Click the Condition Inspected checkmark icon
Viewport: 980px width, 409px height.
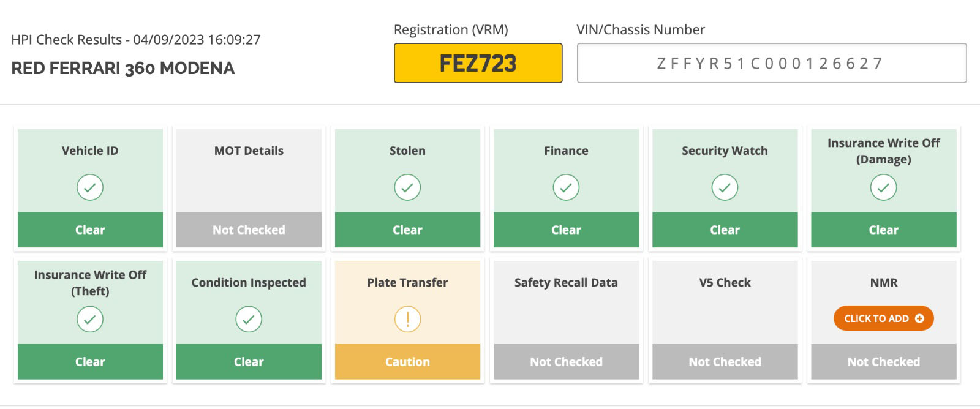click(249, 319)
